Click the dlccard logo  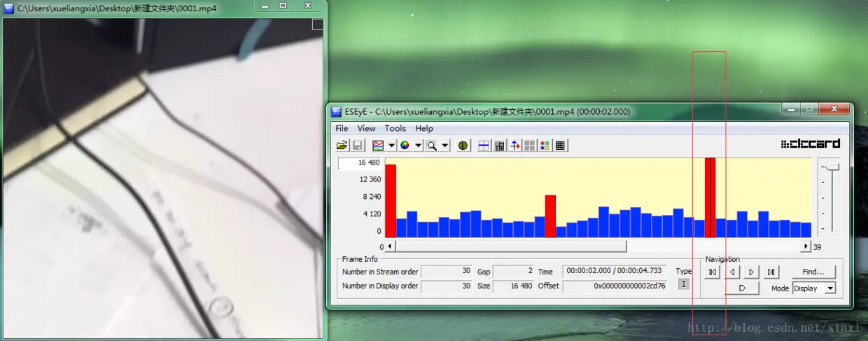click(x=811, y=144)
